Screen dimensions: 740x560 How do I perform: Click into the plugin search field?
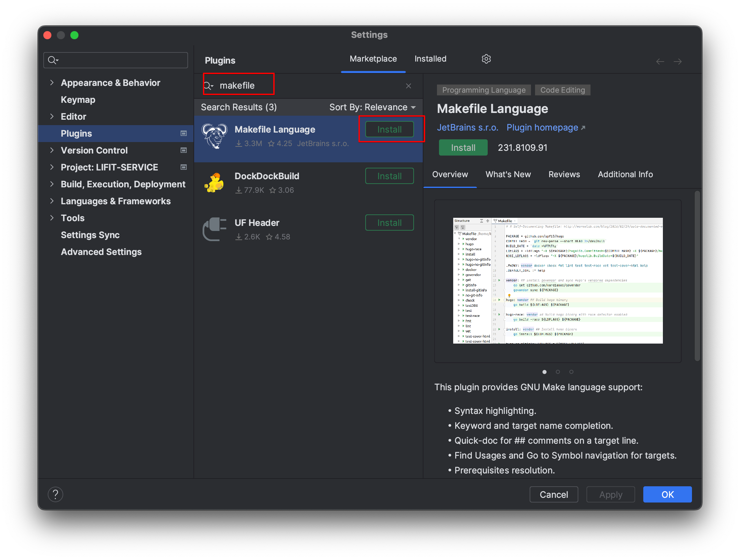point(308,86)
